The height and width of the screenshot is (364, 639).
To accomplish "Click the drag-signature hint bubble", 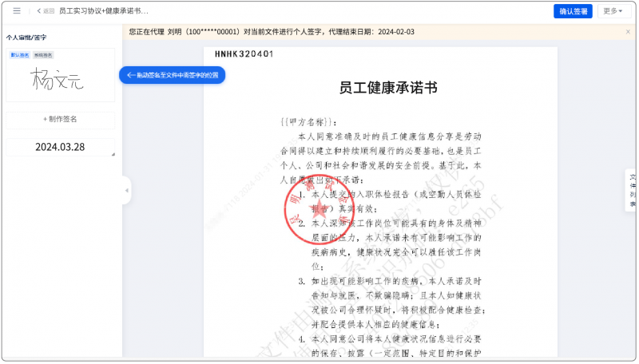I will coord(173,75).
